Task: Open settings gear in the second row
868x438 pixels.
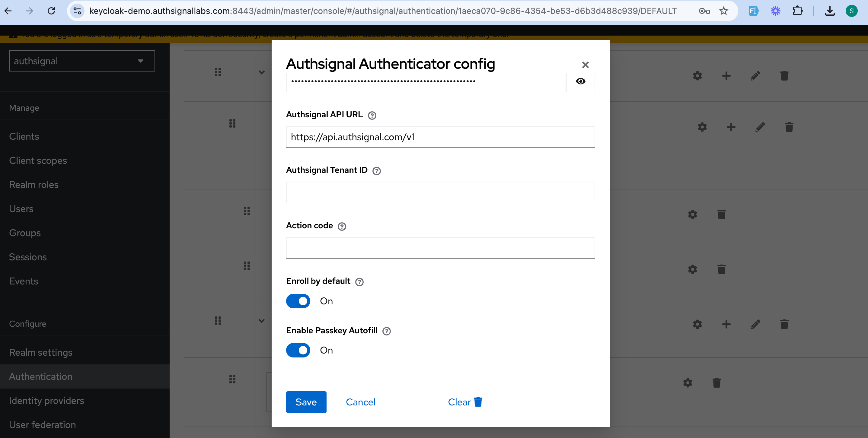Action: click(702, 127)
